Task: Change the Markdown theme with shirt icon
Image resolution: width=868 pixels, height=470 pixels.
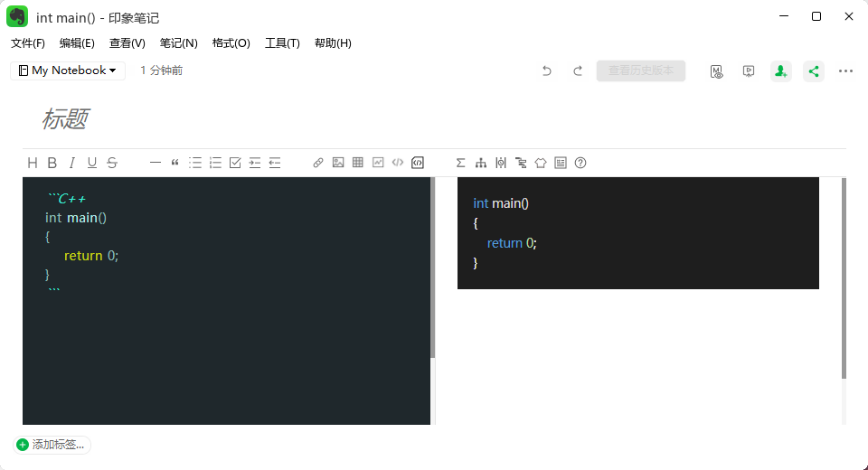Action: click(541, 163)
